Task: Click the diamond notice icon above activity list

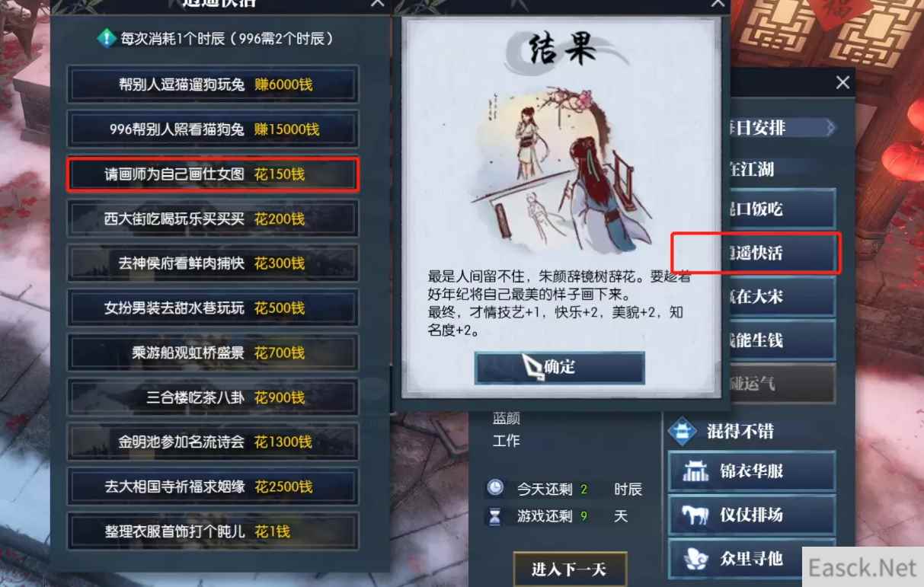Action: (x=107, y=37)
